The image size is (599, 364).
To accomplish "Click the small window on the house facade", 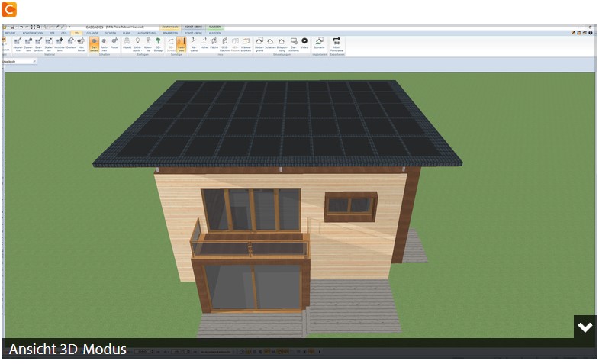I will (x=351, y=206).
